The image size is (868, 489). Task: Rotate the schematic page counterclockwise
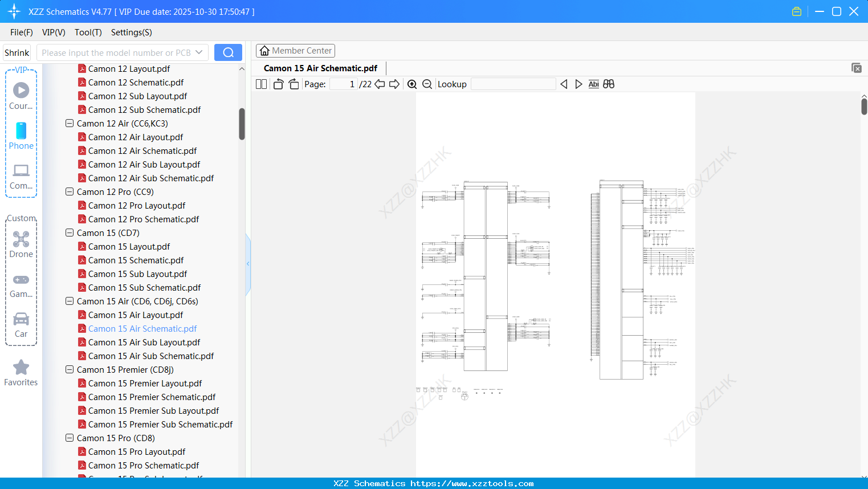point(278,84)
